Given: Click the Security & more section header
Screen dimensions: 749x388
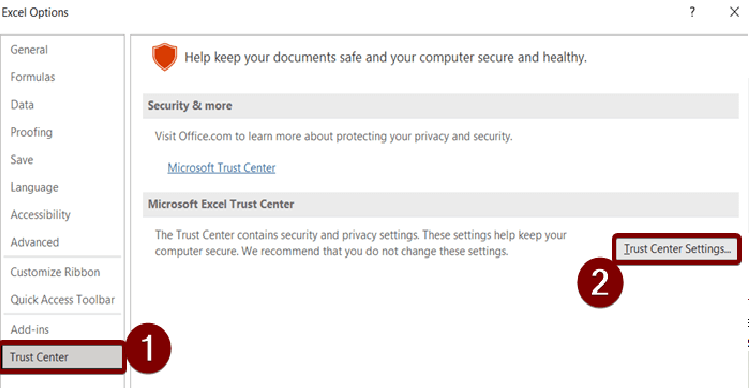Looking at the screenshot, I should click(440, 106).
